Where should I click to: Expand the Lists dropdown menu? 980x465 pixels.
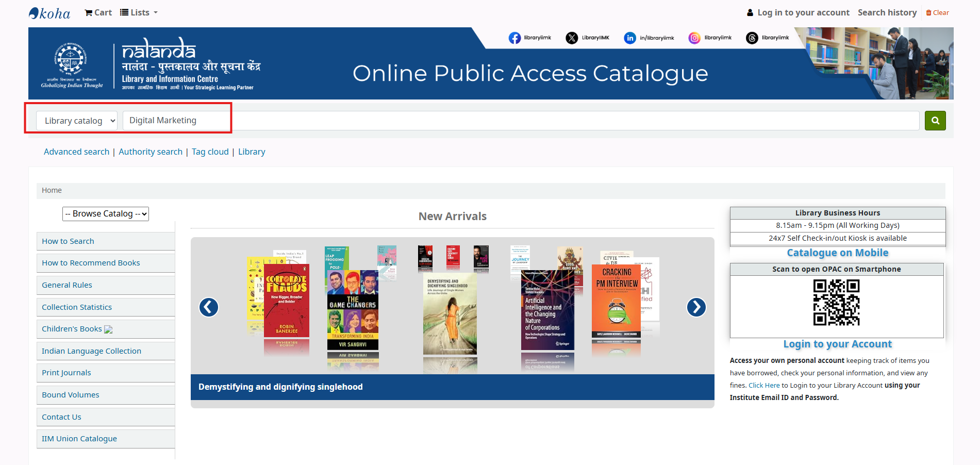[x=139, y=12]
